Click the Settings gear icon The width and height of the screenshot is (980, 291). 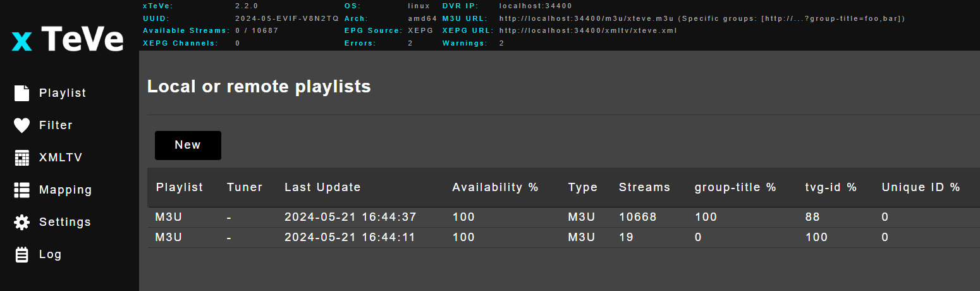pos(22,222)
